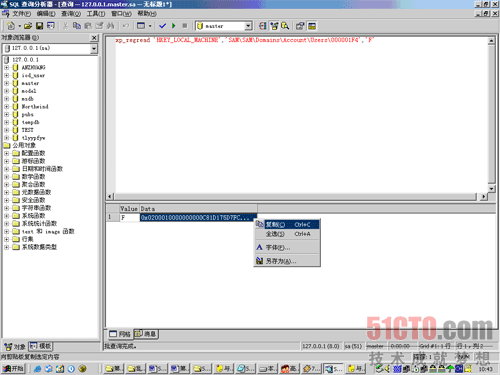
Task: Run the query with the green Execute arrow
Action: point(173,26)
